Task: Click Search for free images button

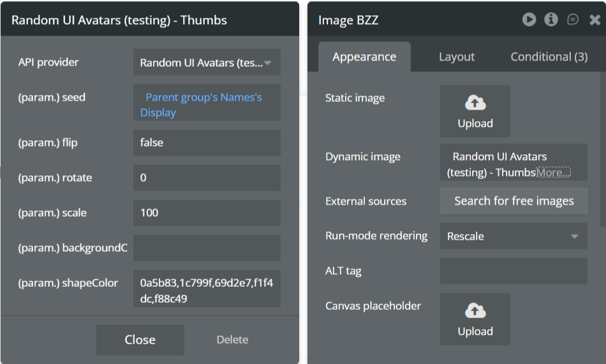Action: [514, 201]
